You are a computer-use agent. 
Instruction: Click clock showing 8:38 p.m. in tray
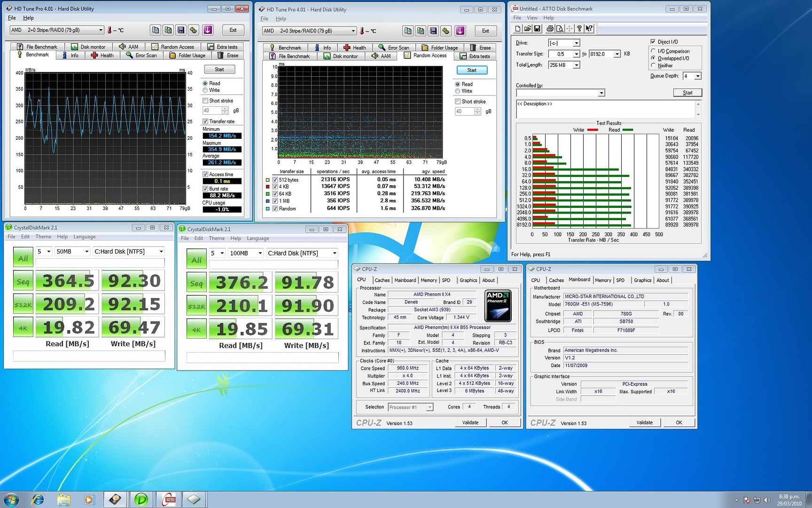pos(789,500)
